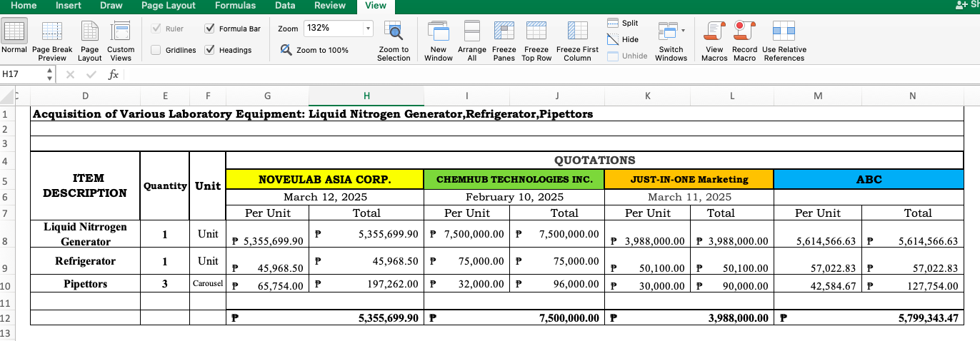This screenshot has height=341, width=980.
Task: Select the ITEM DESCRIPTION cell
Action: [x=85, y=185]
